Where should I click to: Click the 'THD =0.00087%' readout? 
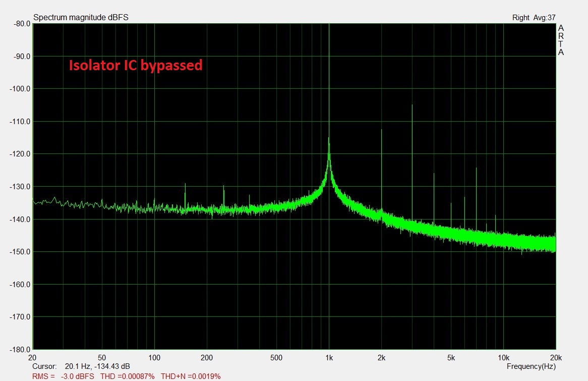[x=128, y=376]
